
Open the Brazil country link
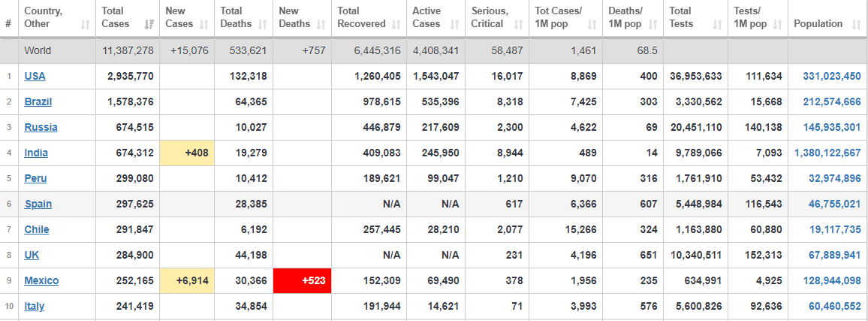[38, 101]
